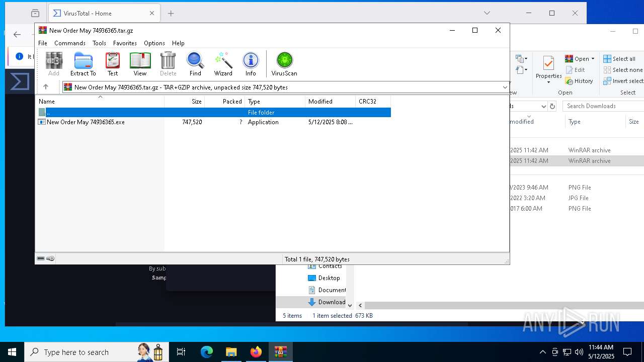Click Open in Explorer ribbon
Viewport: 644px width, 362px height.
click(x=577, y=59)
